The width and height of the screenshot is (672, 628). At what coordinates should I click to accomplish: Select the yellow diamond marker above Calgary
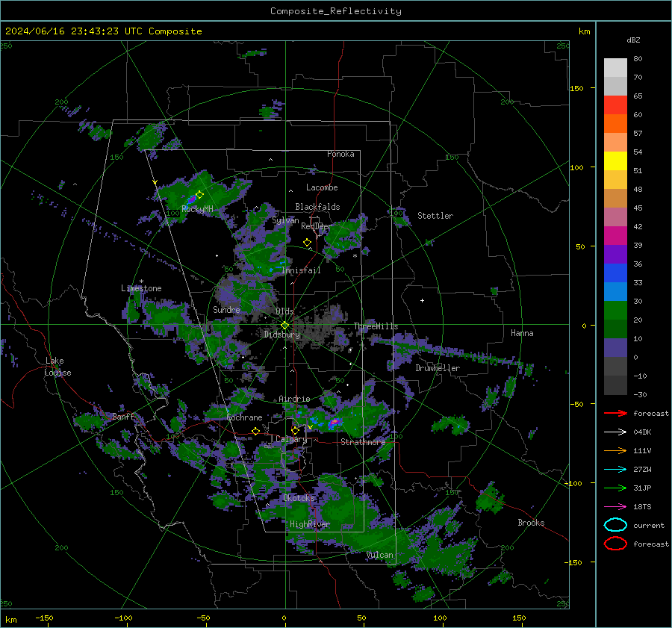pyautogui.click(x=295, y=430)
